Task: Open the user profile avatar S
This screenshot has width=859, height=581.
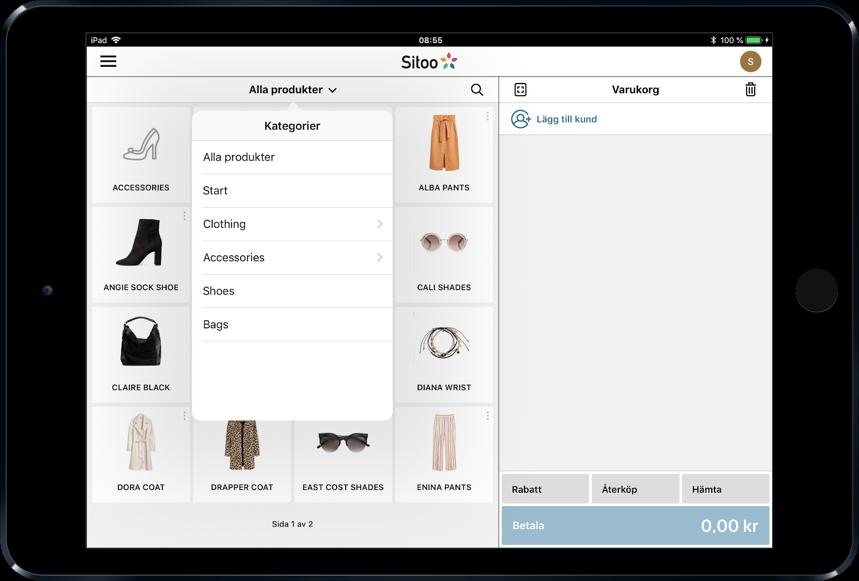Action: 750,61
